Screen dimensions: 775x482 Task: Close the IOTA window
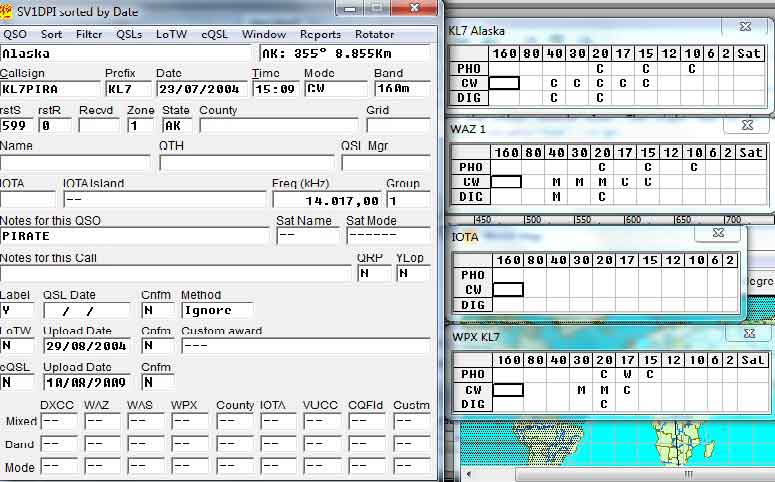coord(718,232)
